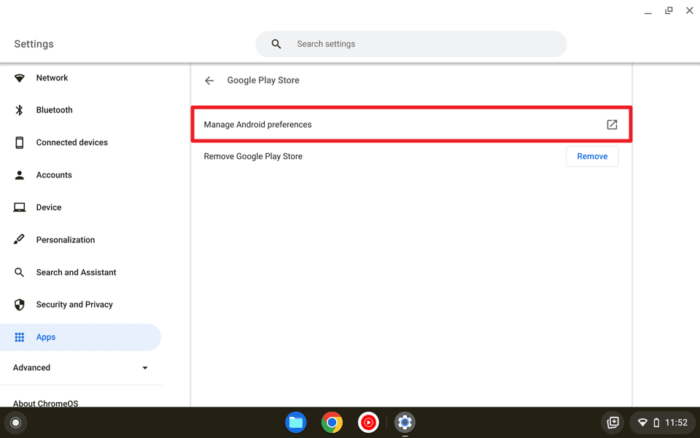Click the phone icon for Connected devices
Image resolution: width=700 pixels, height=438 pixels.
[19, 142]
